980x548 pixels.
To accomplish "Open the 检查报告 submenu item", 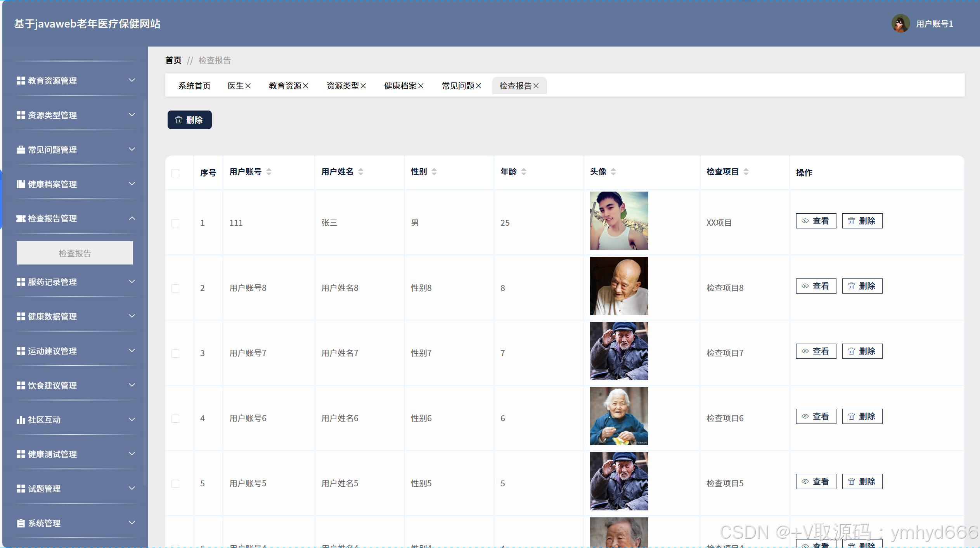I will [74, 253].
